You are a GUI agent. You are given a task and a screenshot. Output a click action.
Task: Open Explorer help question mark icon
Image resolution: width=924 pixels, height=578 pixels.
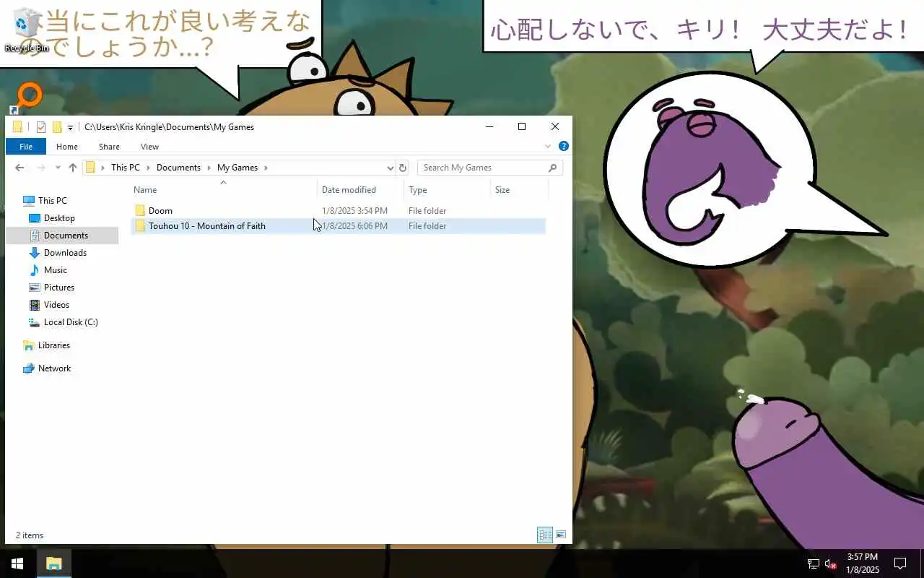tap(564, 146)
